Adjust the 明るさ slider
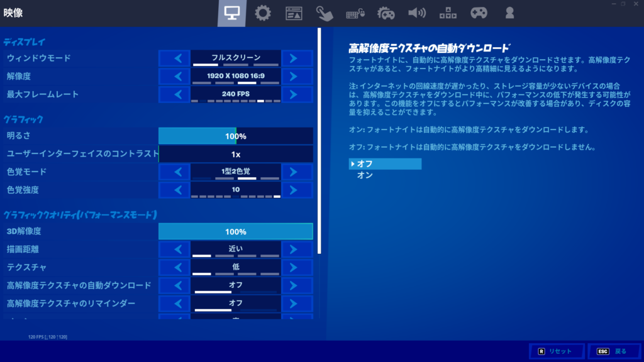The height and width of the screenshot is (362, 644). [x=236, y=135]
